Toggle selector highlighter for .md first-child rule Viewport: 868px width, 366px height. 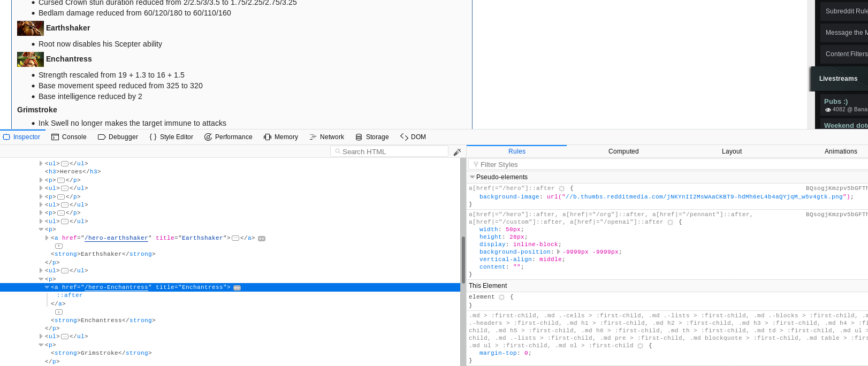pos(640,346)
